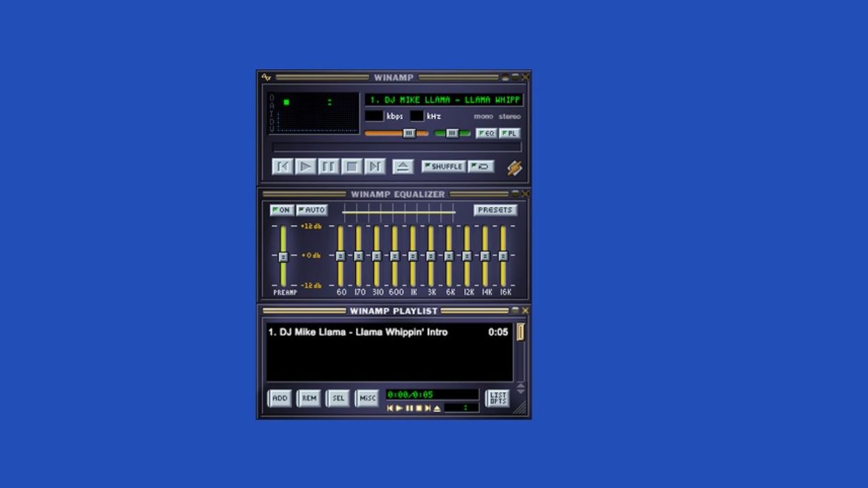Click the song position seek bar
The width and height of the screenshot is (868, 488).
pyautogui.click(x=396, y=147)
